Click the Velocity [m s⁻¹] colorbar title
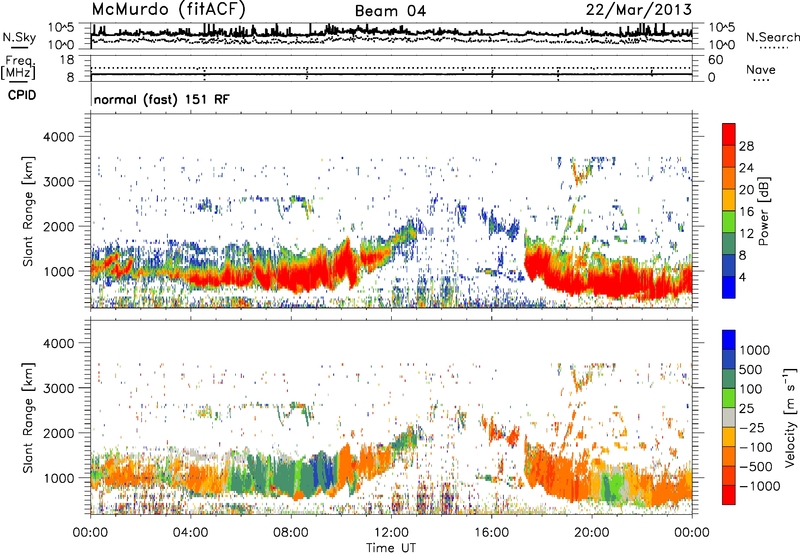 (x=790, y=417)
